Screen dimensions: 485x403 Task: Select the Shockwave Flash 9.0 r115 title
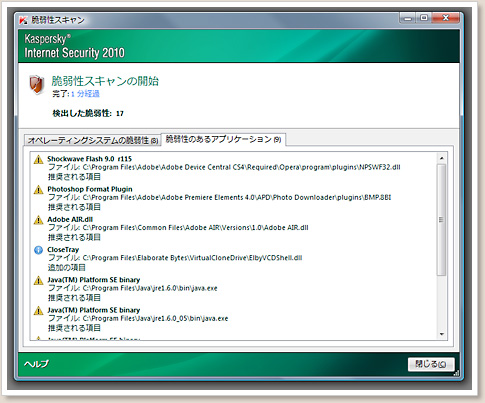pos(89,159)
